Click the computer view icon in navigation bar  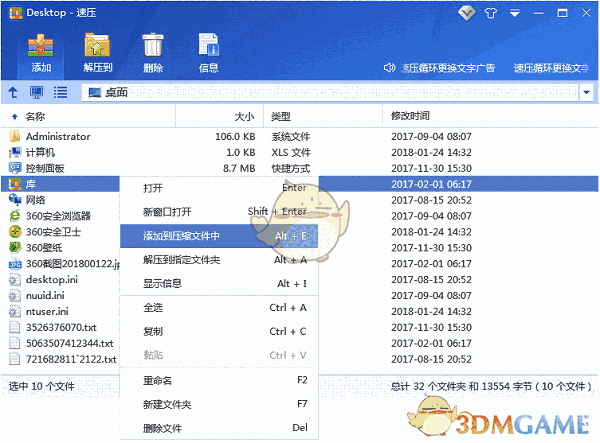[x=36, y=92]
